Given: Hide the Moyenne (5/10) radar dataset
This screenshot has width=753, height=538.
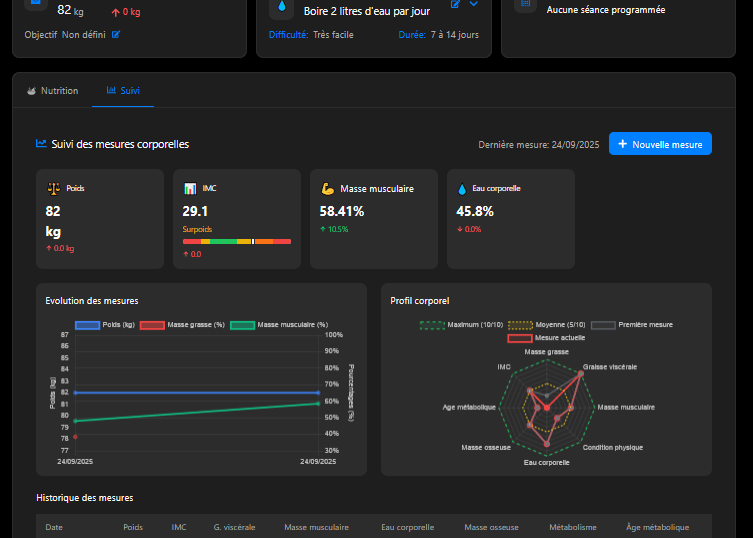Looking at the screenshot, I should click(547, 325).
